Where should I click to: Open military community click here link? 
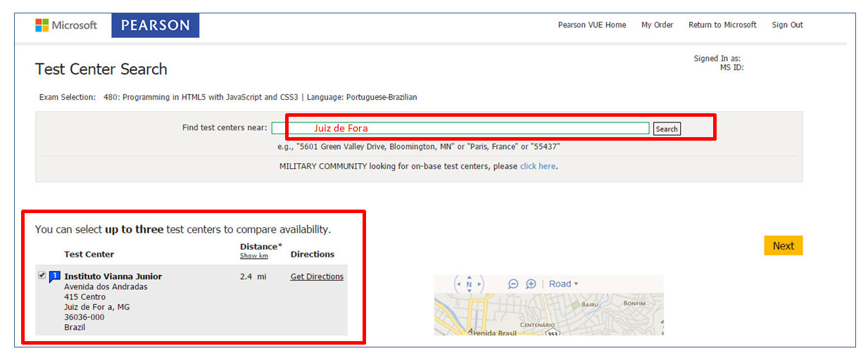point(538,167)
